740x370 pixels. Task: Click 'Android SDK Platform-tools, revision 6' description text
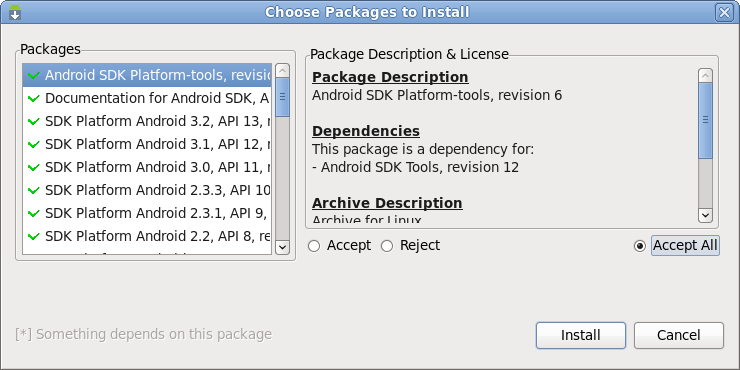pos(437,95)
